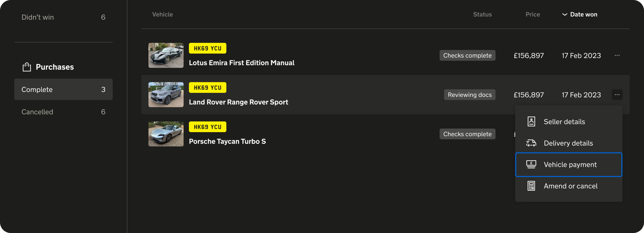This screenshot has height=233, width=644.
Task: Click the Lotus Emira car thumbnail
Action: tap(166, 55)
